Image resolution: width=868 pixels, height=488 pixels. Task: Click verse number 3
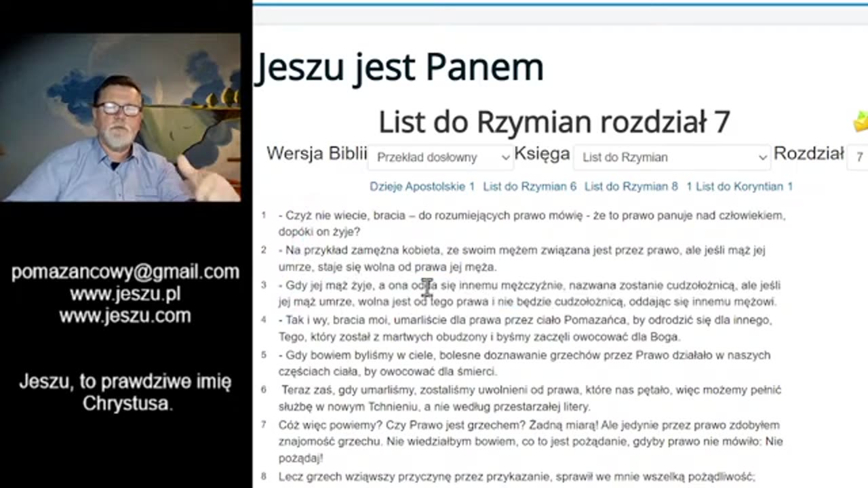click(x=264, y=285)
